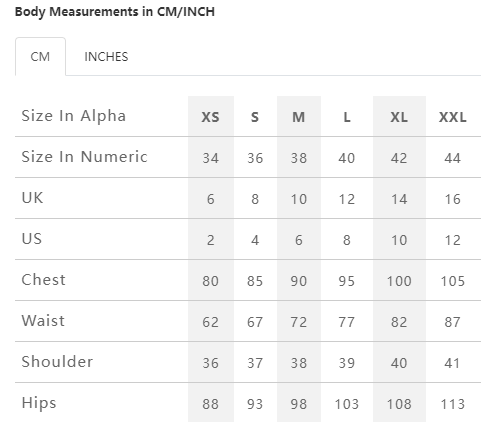
Task: Click the US row label
Action: point(32,239)
